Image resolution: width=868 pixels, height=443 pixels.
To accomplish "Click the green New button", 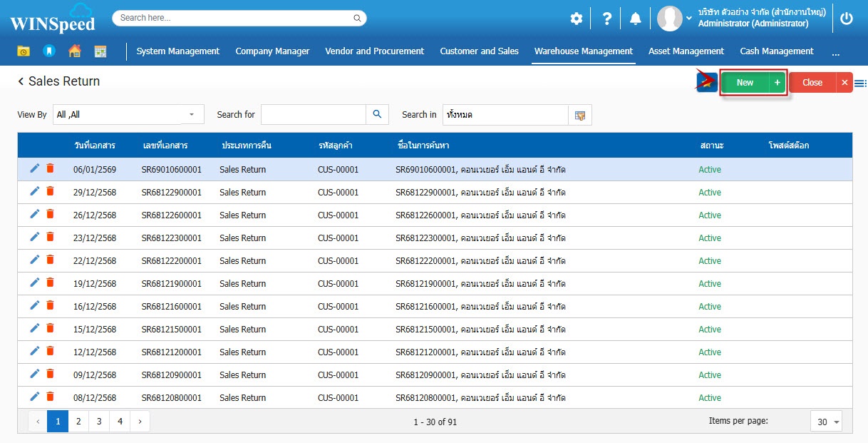I will (x=745, y=83).
